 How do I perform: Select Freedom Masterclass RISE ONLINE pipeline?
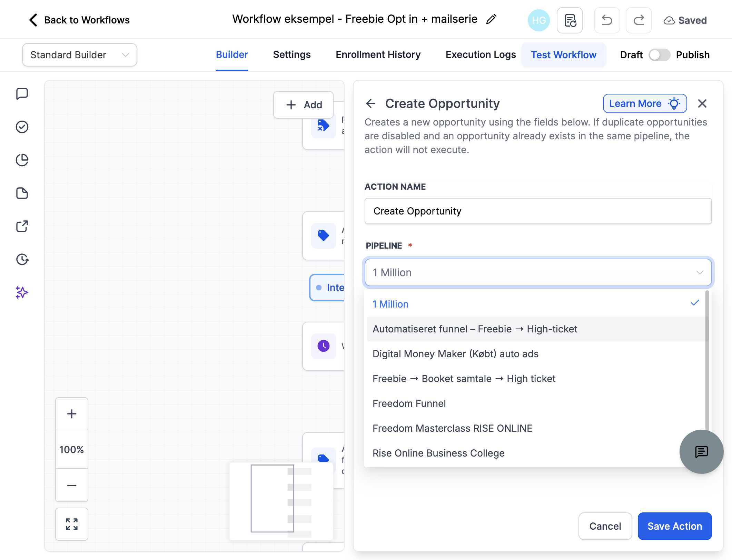[x=537, y=428]
